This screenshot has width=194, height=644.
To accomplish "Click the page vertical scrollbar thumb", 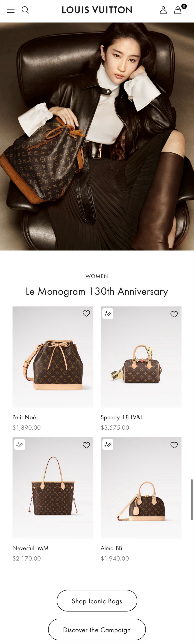I will pyautogui.click(x=192, y=500).
